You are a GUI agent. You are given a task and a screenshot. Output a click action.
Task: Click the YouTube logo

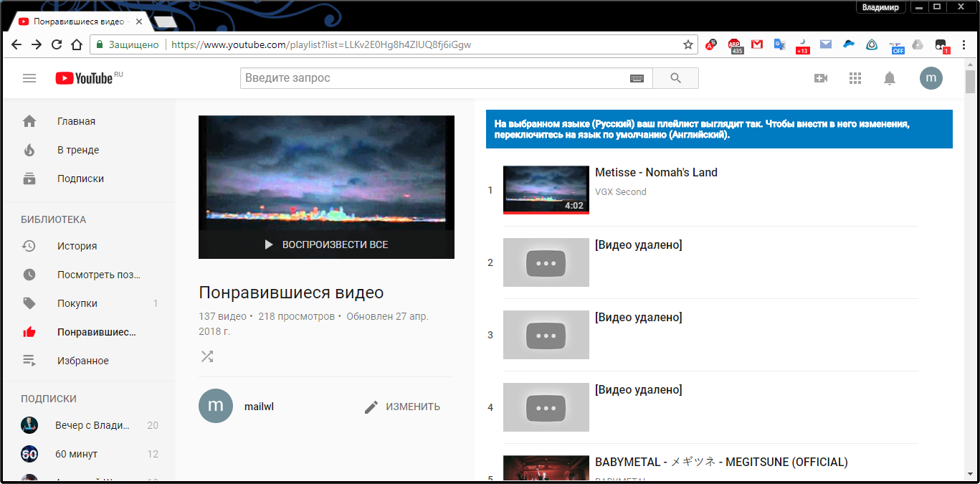point(85,78)
